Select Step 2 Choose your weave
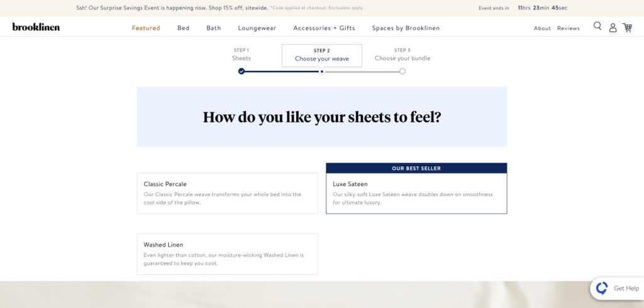 [x=322, y=55]
